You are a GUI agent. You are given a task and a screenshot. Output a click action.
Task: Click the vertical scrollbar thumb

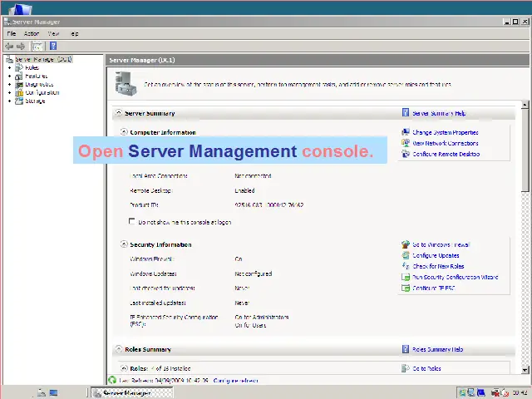click(x=525, y=150)
